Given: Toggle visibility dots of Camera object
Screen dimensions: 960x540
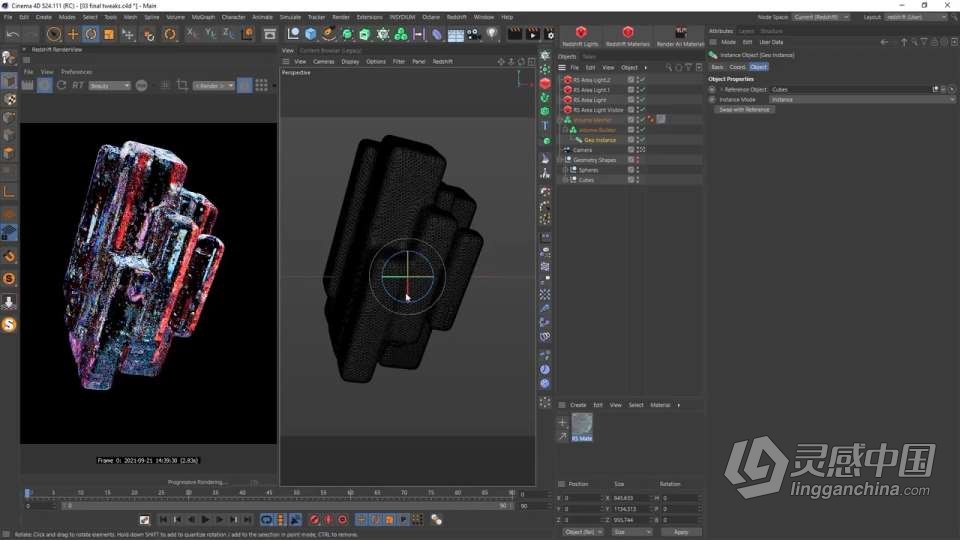Looking at the screenshot, I should click(x=638, y=150).
